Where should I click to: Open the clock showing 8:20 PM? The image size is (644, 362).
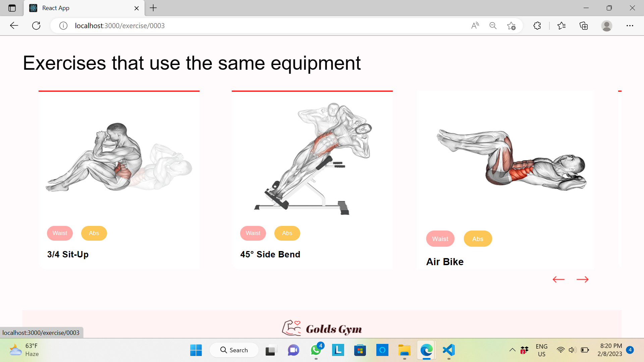click(610, 350)
